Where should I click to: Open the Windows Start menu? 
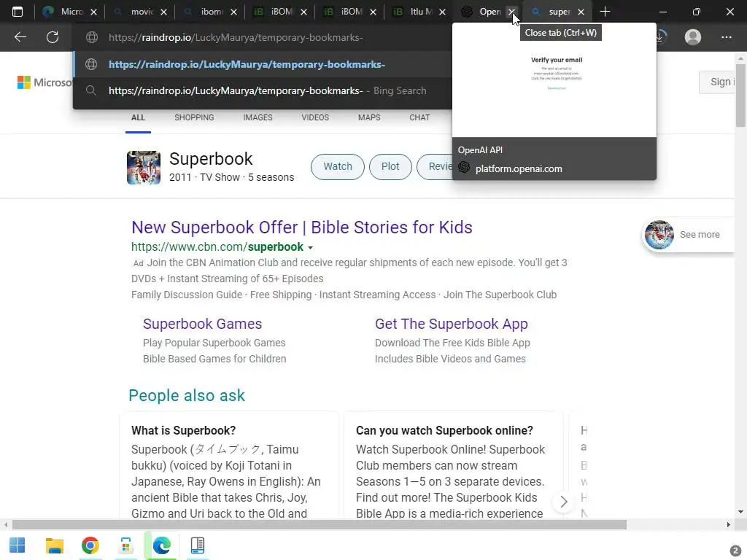coord(18,545)
